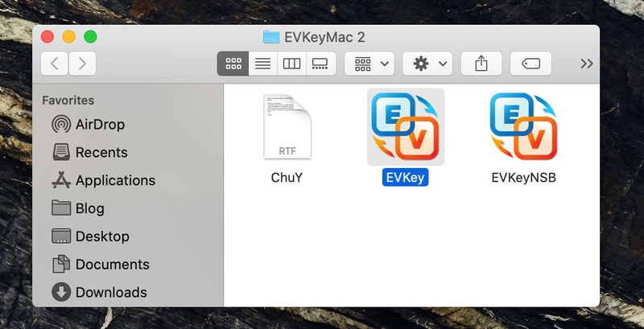
Task: Click the Share toolbar button
Action: (x=481, y=64)
